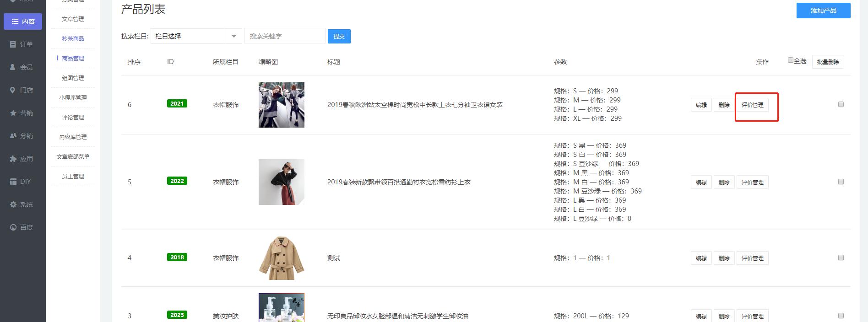868x322 pixels.
Task: Click title 2019春秋欧洲站太空棉 product
Action: (415, 105)
